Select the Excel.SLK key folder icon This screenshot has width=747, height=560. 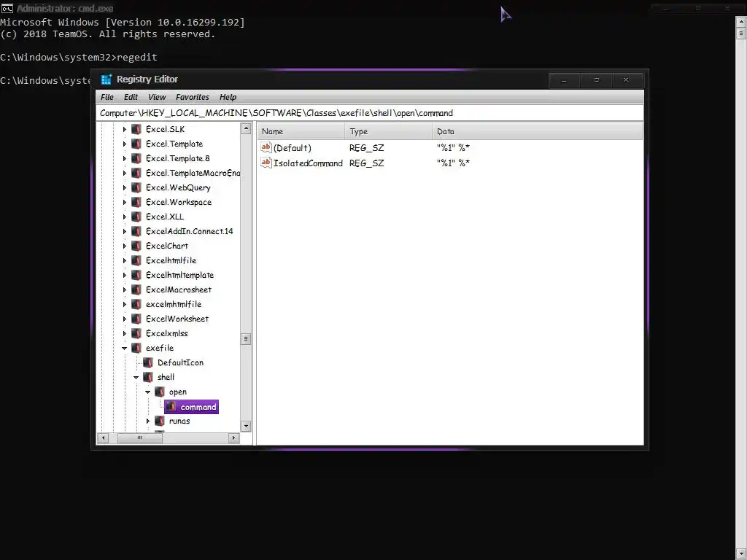tap(136, 129)
